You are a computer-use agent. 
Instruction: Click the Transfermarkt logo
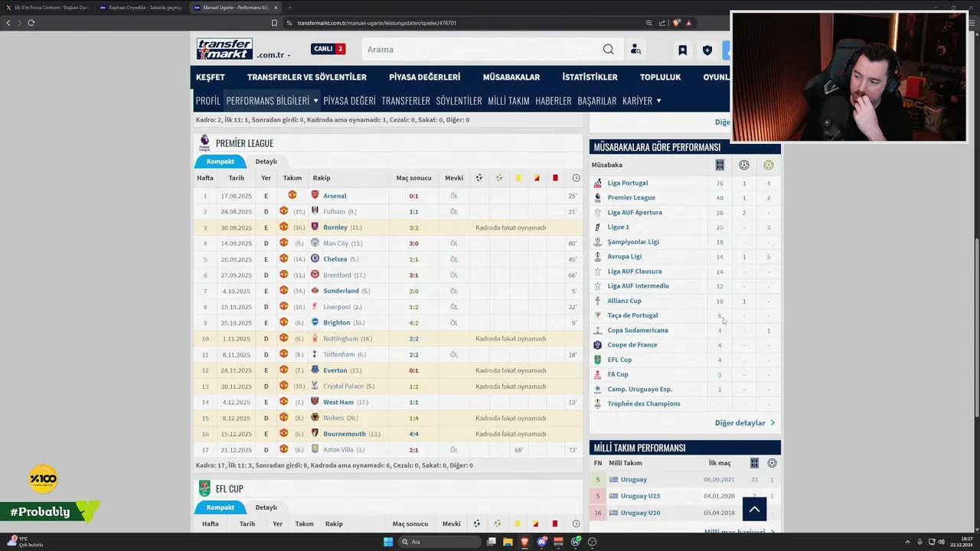point(224,49)
